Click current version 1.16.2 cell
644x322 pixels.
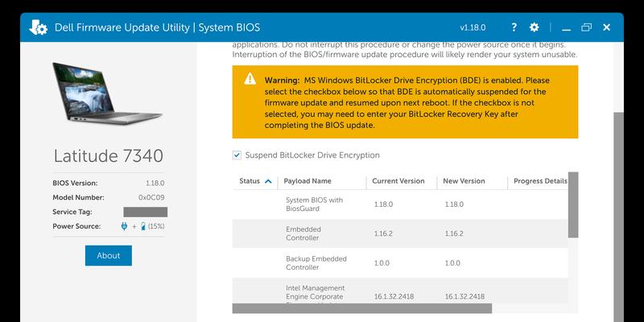[x=383, y=233]
